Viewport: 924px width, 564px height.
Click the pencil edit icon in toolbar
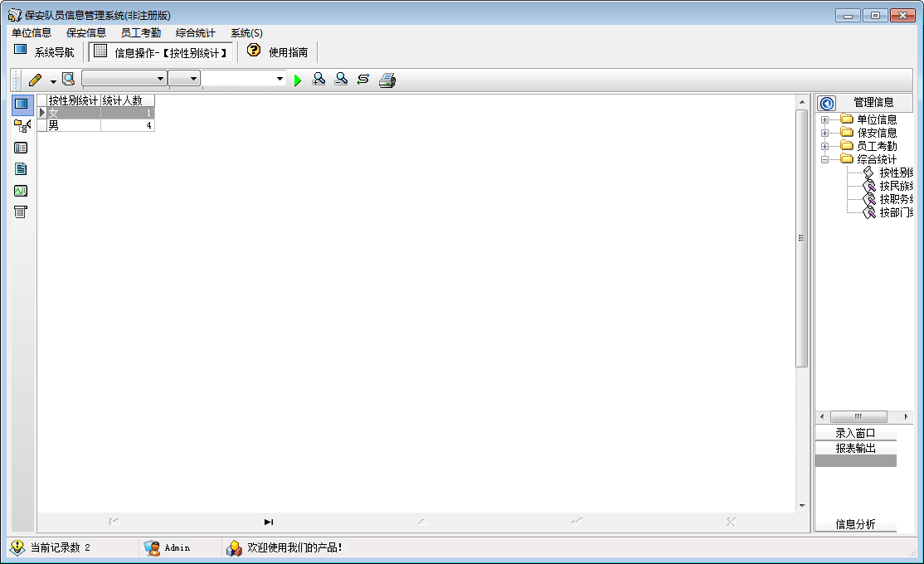pos(36,80)
